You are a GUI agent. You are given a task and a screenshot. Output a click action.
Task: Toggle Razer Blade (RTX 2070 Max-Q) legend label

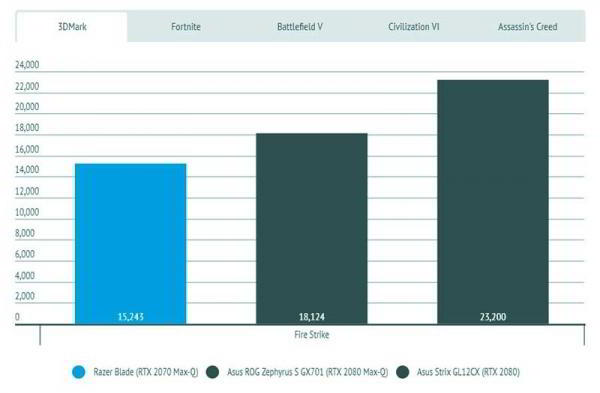[x=146, y=372]
